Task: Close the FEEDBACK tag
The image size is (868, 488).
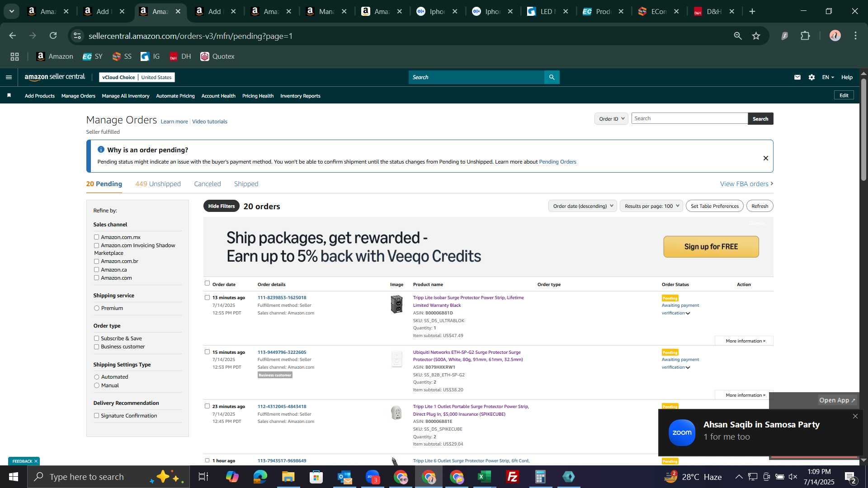Action: point(36,461)
